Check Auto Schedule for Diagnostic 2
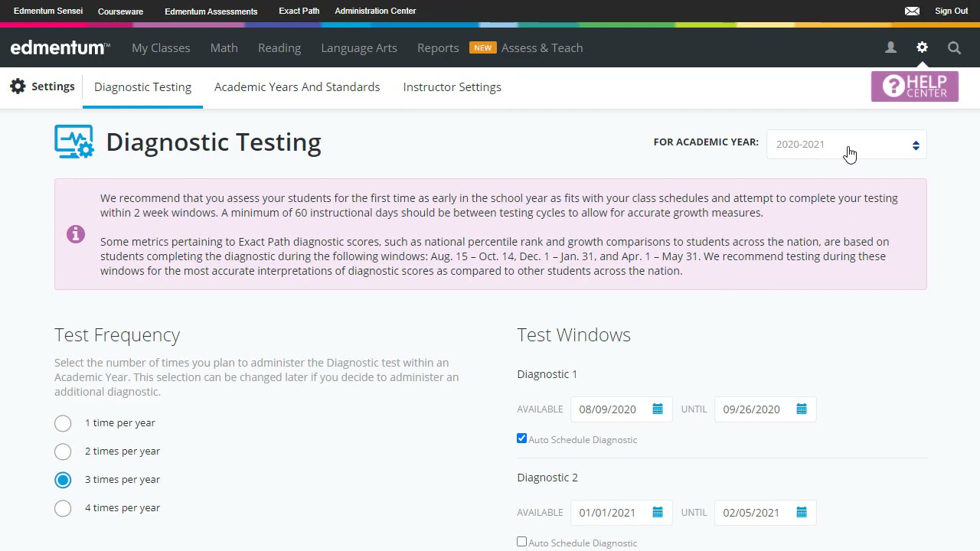Screen dimensions: 980x551 521,542
